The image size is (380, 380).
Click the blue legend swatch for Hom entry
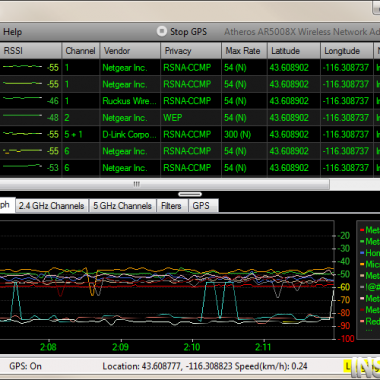(362, 253)
